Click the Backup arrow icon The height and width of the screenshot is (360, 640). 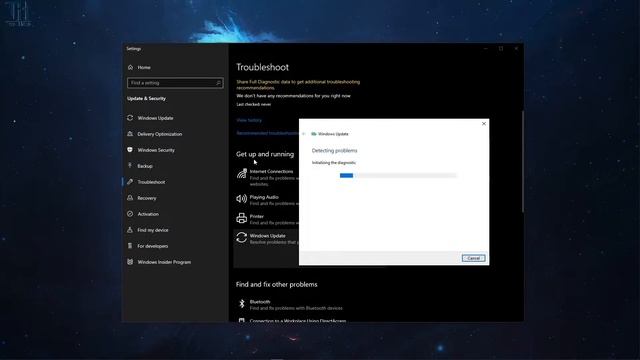pos(130,166)
